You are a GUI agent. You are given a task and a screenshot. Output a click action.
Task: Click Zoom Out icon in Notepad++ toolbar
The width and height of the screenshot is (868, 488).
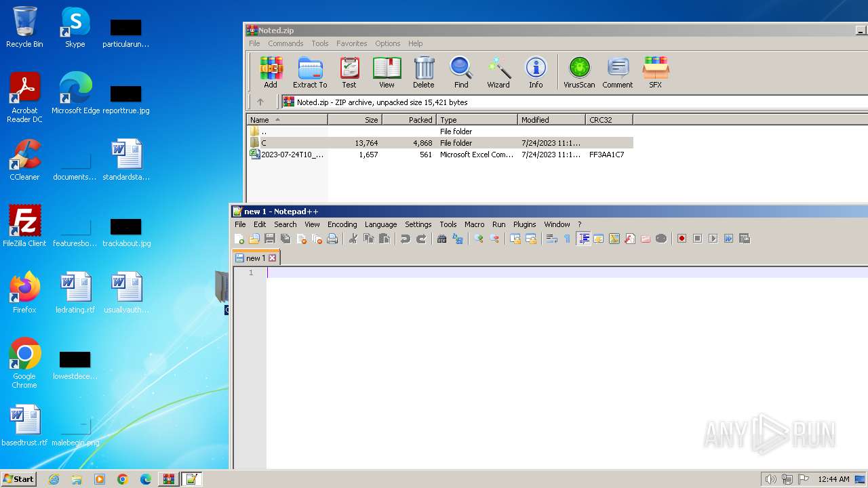click(494, 239)
